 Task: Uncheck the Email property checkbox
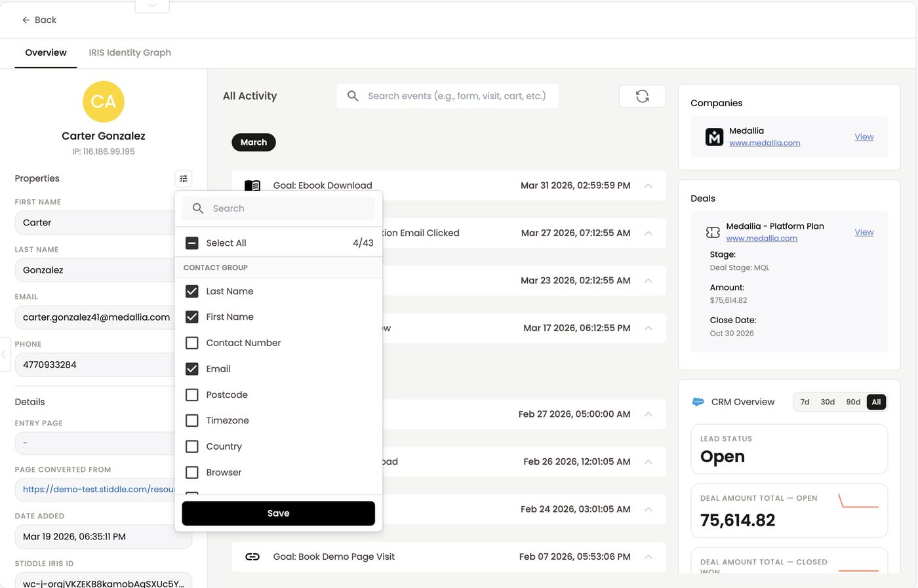[x=192, y=369]
